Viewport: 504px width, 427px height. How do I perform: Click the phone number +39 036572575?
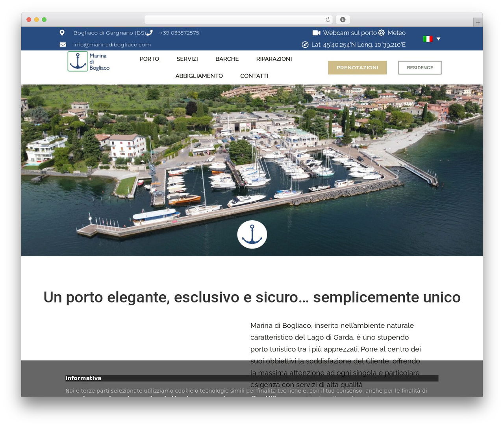(x=180, y=33)
